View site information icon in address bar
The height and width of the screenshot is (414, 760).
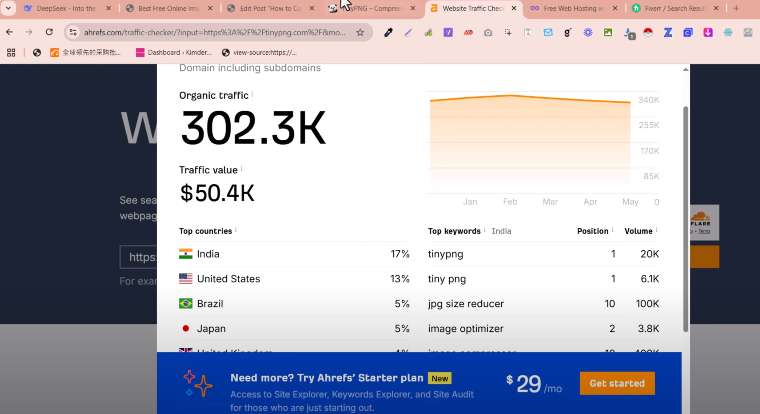(x=73, y=32)
